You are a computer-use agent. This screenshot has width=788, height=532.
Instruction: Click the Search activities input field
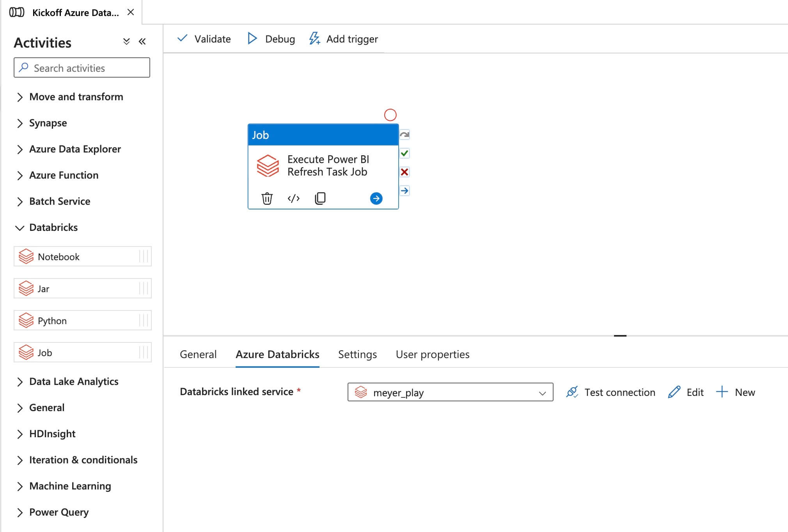(82, 68)
